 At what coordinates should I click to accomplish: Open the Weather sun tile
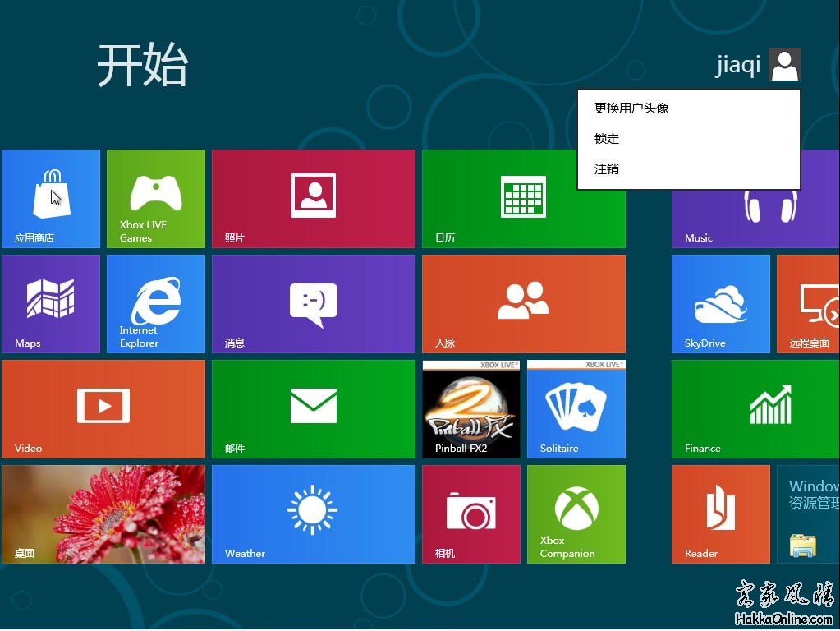coord(314,514)
